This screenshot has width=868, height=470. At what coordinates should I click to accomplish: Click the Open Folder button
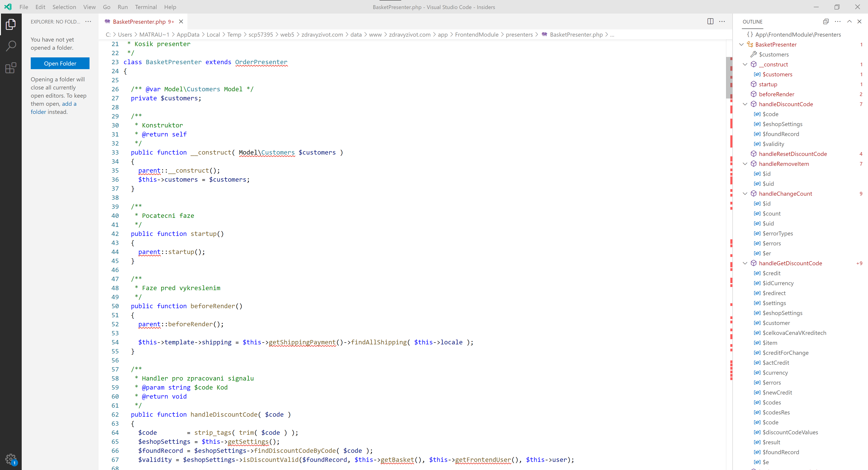(x=60, y=63)
